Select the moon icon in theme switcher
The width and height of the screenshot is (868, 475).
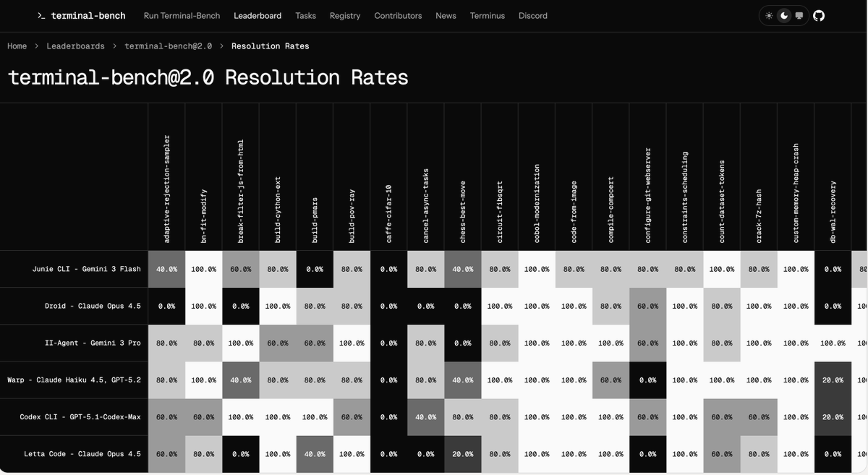coord(783,14)
